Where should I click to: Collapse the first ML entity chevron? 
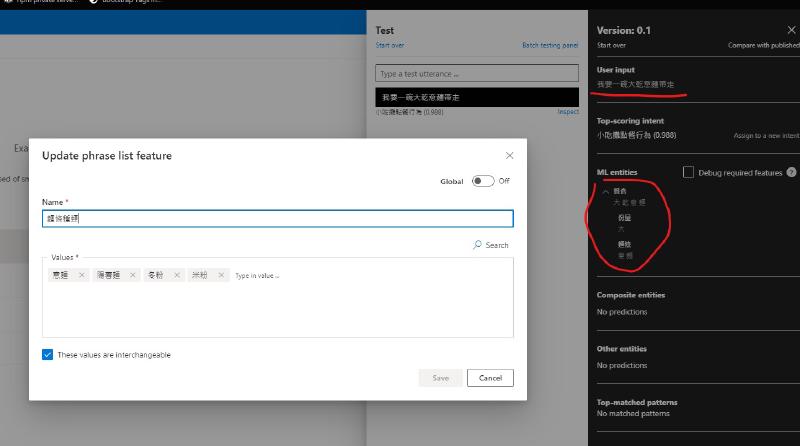point(605,191)
